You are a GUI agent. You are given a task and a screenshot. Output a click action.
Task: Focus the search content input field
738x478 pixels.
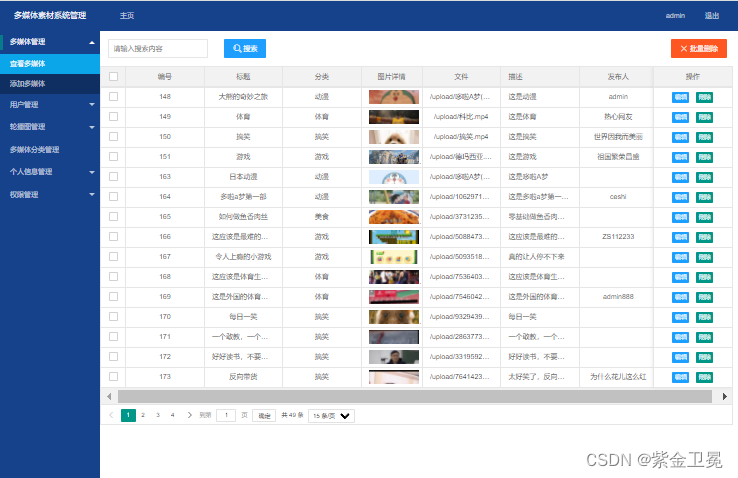tap(158, 48)
